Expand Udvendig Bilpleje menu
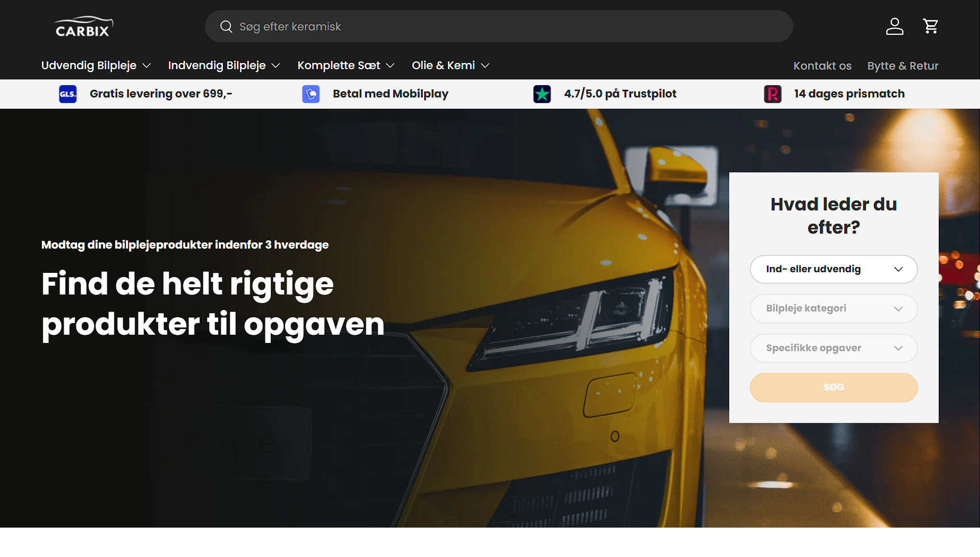 (x=96, y=65)
